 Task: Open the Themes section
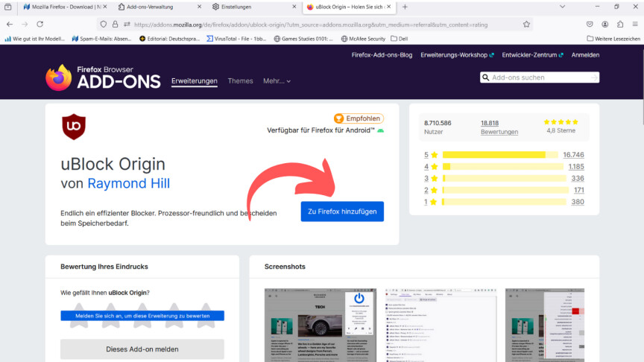pyautogui.click(x=240, y=81)
